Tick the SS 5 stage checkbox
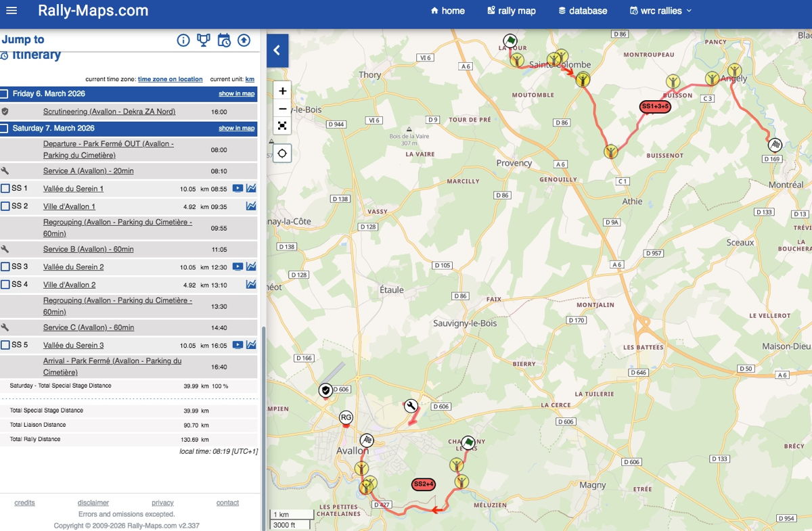 [x=5, y=346]
